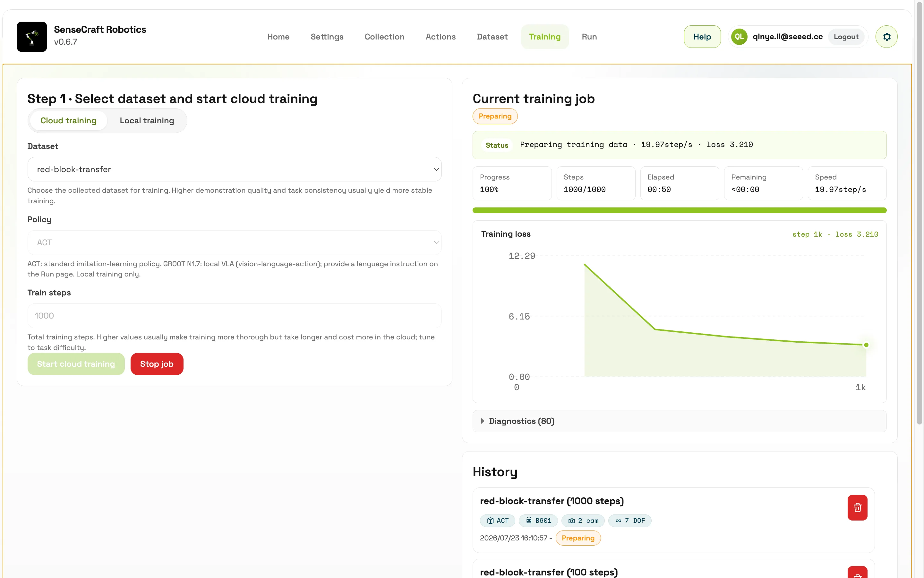Switch to Cloud training mode

tap(68, 121)
